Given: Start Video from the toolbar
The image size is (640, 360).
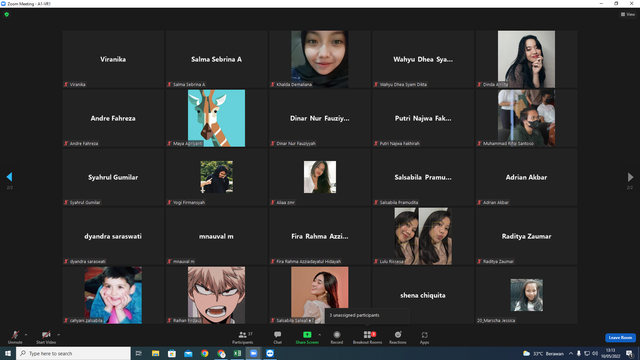Looking at the screenshot, I should [46, 337].
